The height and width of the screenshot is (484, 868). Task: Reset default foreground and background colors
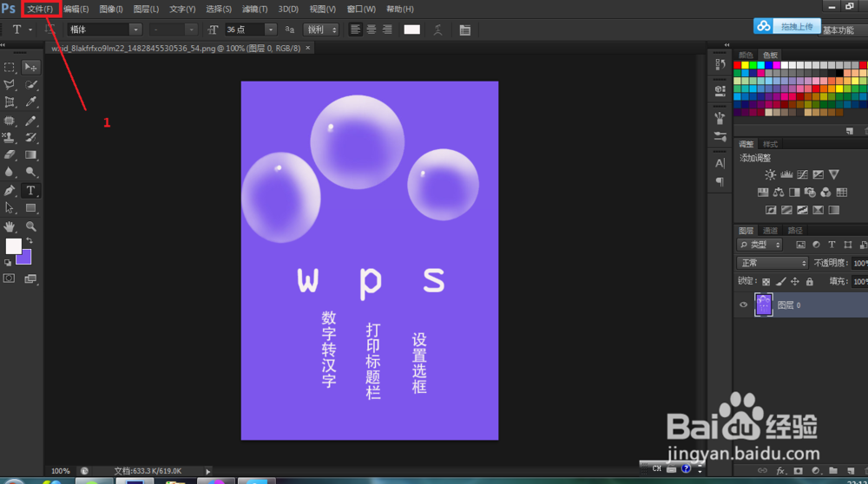coord(8,263)
